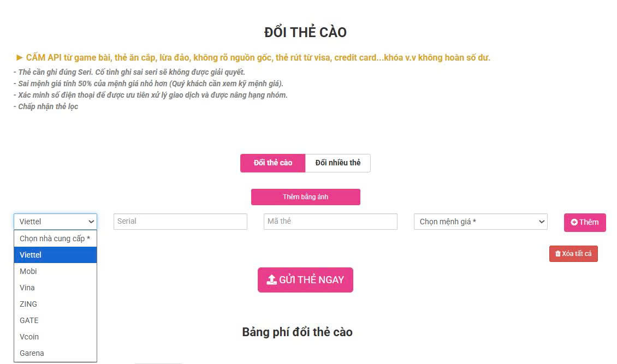617x364 pixels.
Task: Submit cards with the GỬI THẺ NGAY button
Action: [305, 279]
